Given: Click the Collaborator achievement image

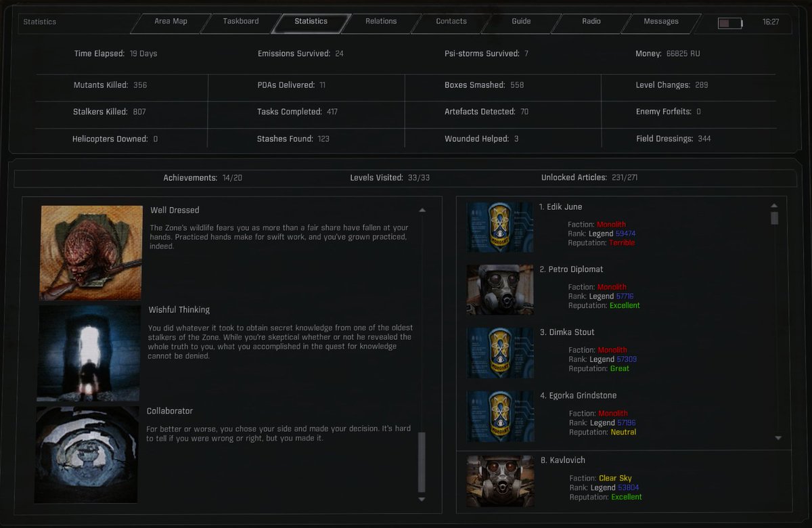Looking at the screenshot, I should pyautogui.click(x=87, y=455).
